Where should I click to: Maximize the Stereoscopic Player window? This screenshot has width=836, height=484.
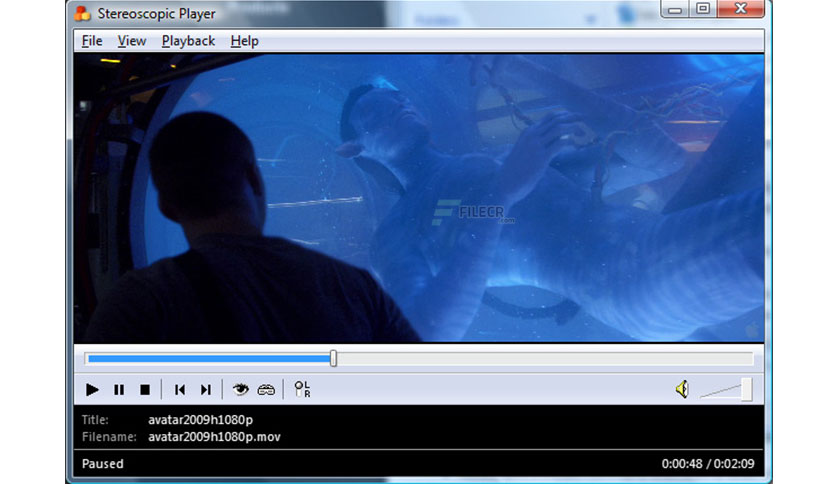pyautogui.click(x=703, y=8)
